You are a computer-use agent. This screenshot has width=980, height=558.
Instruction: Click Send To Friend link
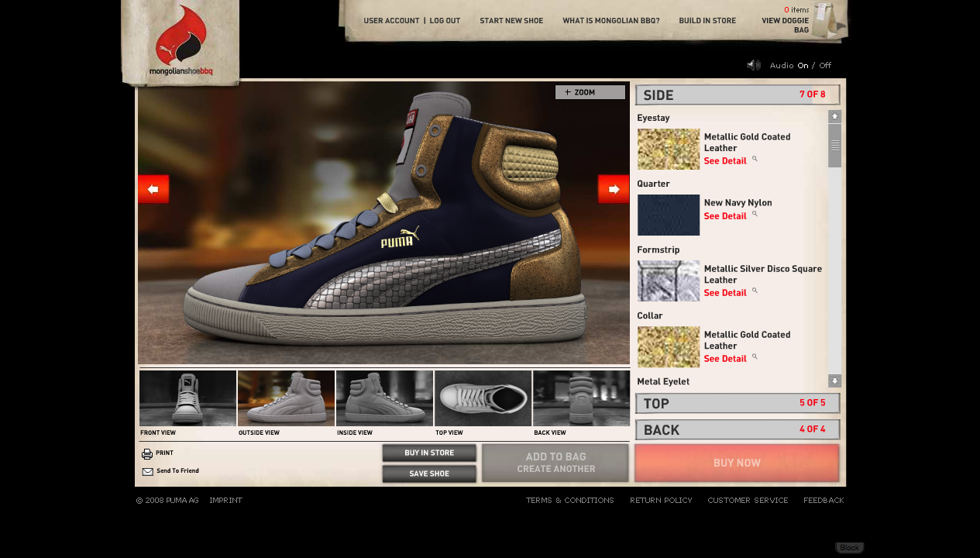click(x=177, y=471)
